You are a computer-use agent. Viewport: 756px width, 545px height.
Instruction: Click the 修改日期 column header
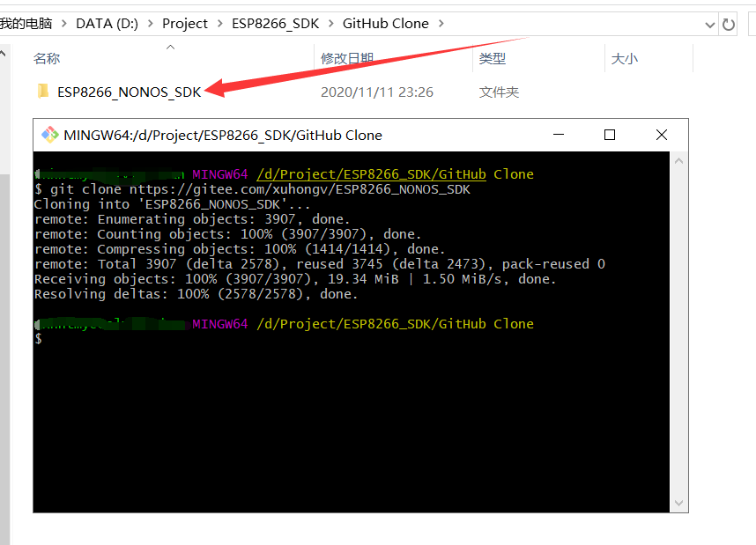click(x=346, y=58)
